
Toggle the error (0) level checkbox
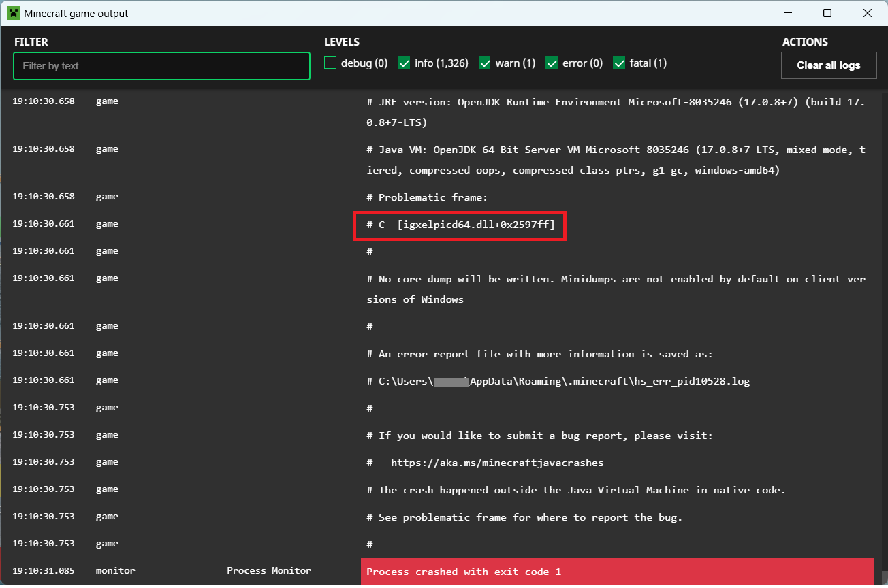(x=552, y=63)
